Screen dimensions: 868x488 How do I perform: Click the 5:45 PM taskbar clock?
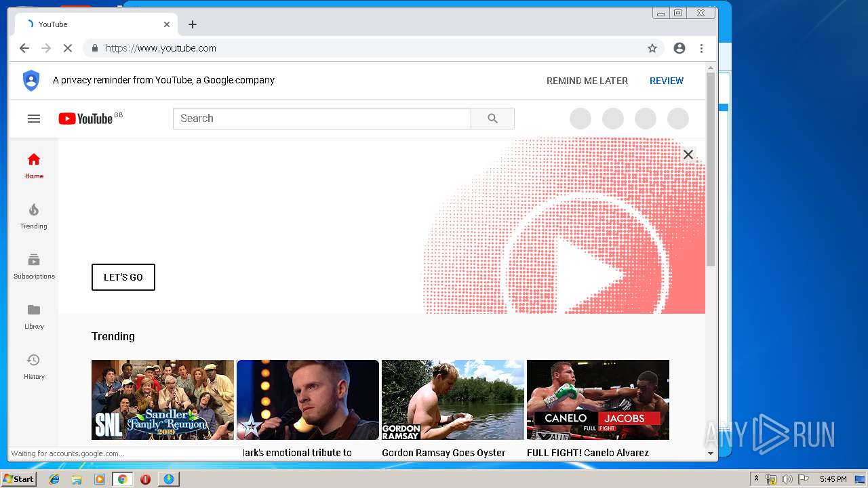(x=833, y=479)
